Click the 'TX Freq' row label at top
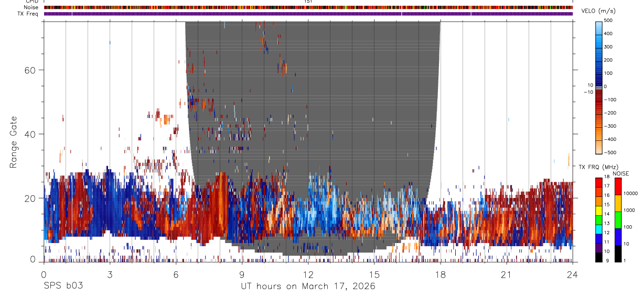 pyautogui.click(x=27, y=14)
